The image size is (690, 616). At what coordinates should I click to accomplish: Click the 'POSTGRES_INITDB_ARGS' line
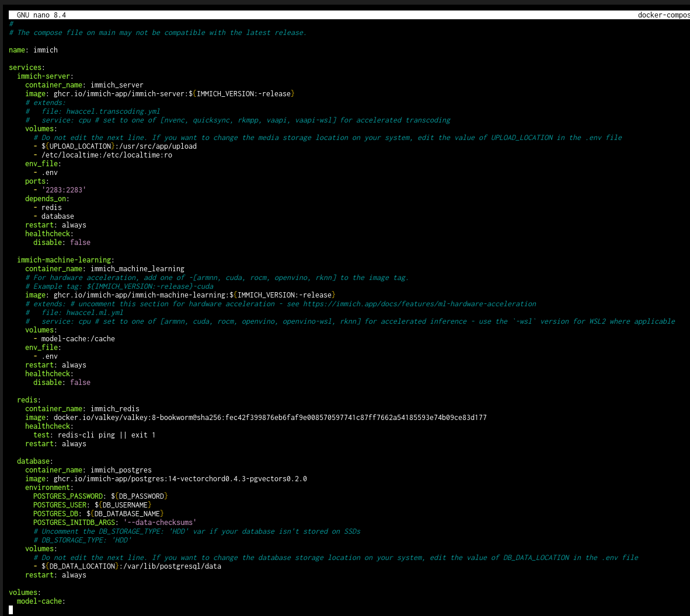click(x=115, y=523)
